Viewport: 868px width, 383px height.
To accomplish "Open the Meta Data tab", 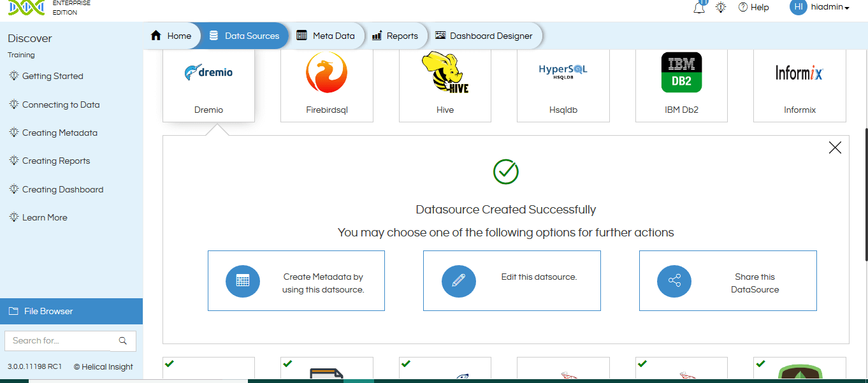I will click(326, 36).
